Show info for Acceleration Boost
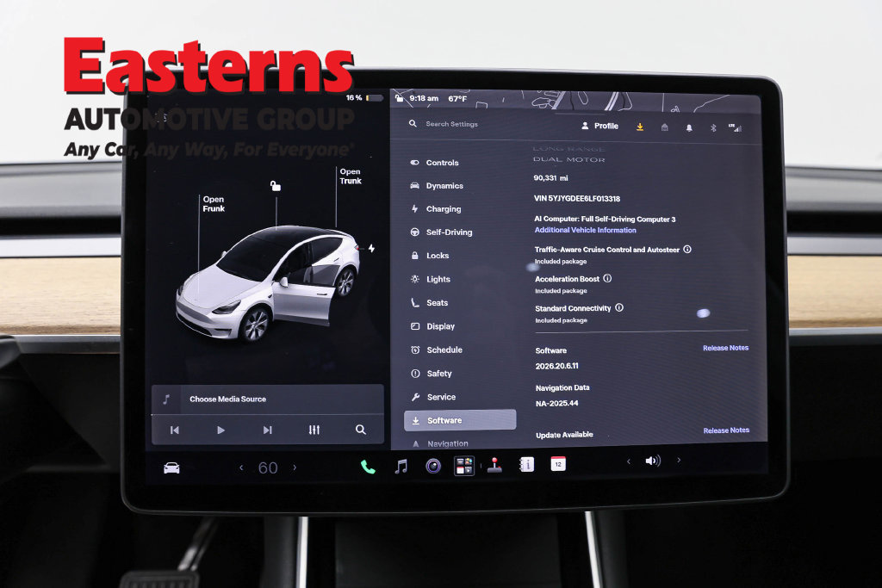 pos(607,278)
